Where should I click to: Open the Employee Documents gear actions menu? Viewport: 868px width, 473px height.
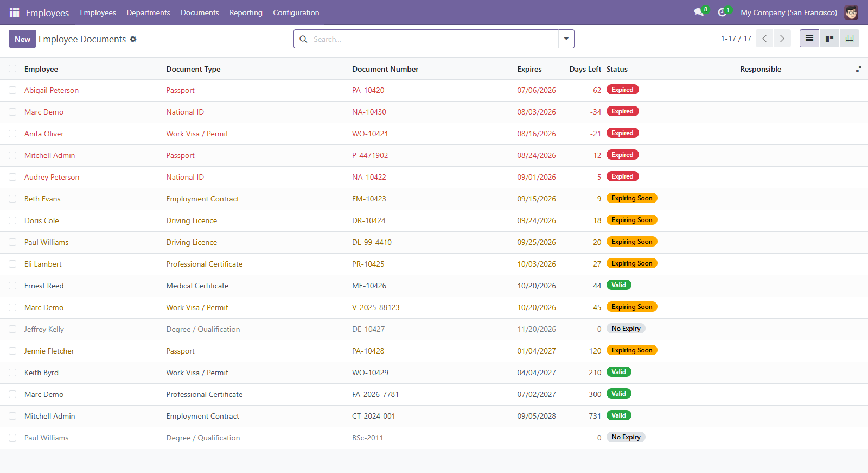133,39
